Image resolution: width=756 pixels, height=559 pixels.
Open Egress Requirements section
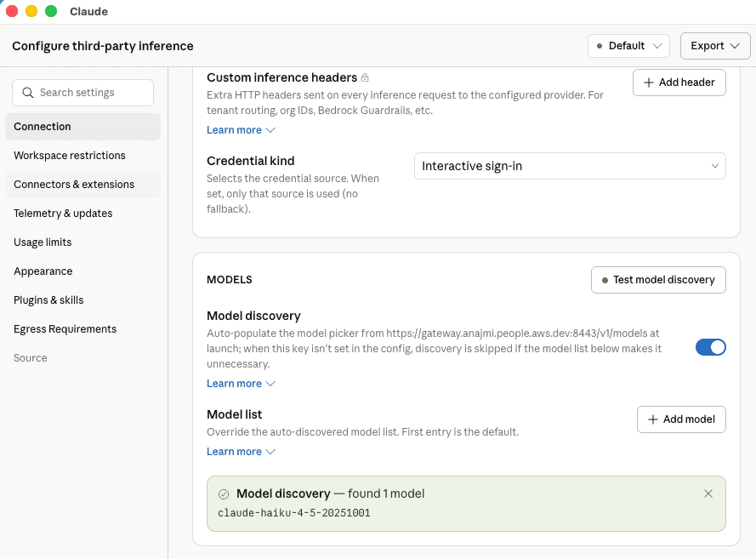click(83, 329)
